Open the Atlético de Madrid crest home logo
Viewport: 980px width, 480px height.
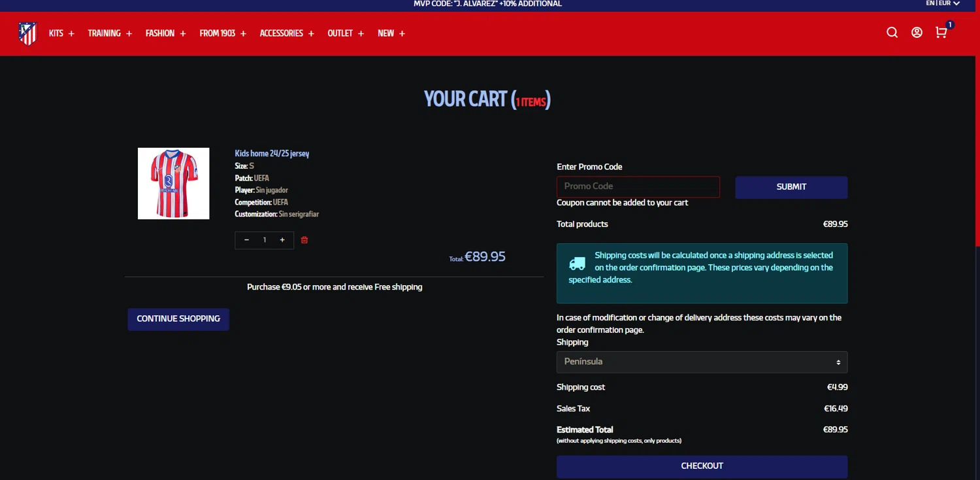[x=27, y=33]
